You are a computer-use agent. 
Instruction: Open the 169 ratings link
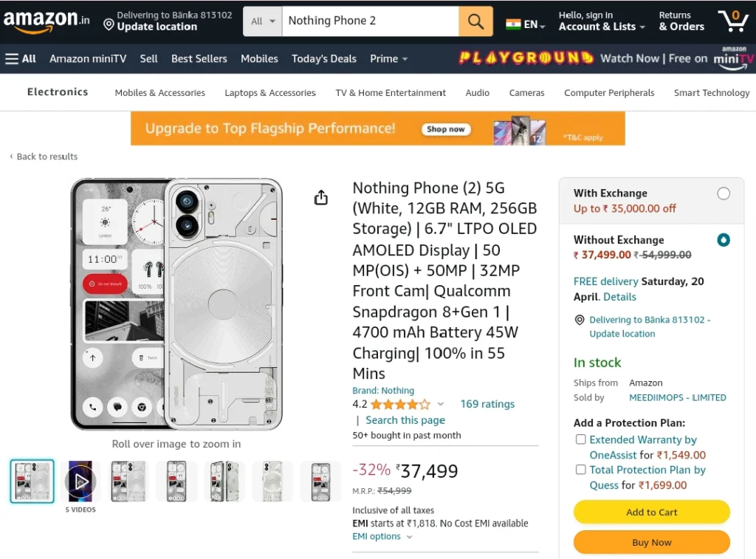tap(487, 404)
